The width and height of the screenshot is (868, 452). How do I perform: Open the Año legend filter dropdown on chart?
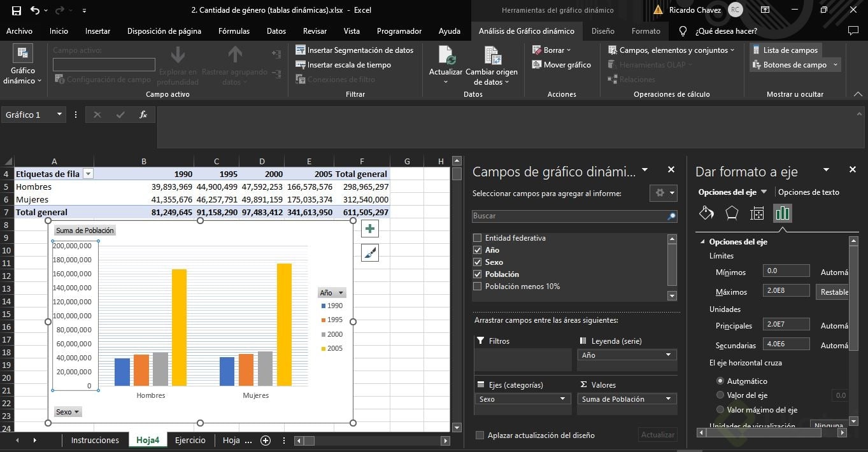pos(341,293)
